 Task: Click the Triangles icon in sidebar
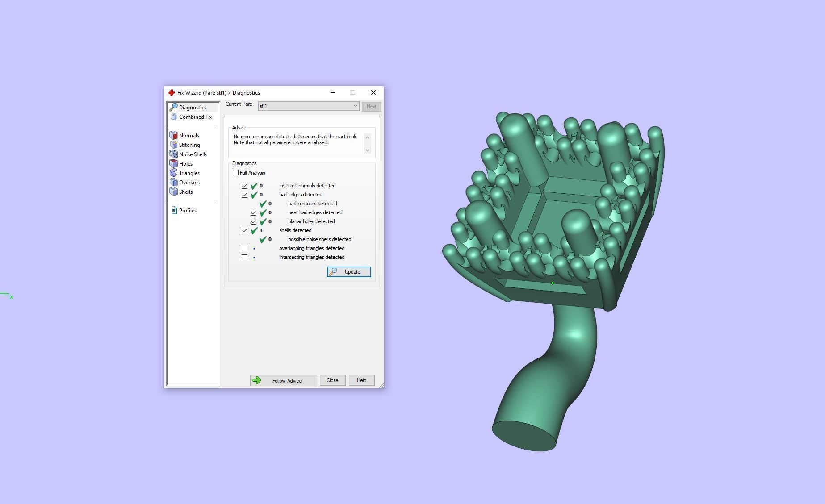174,173
